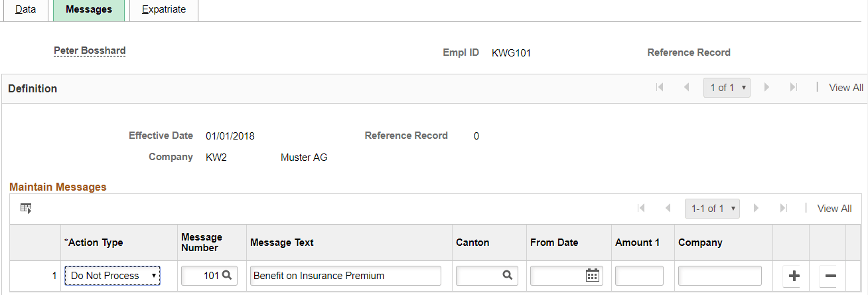Image resolution: width=868 pixels, height=295 pixels.
Task: Expand the '1-1 of 1' messages row selector
Action: click(x=712, y=209)
